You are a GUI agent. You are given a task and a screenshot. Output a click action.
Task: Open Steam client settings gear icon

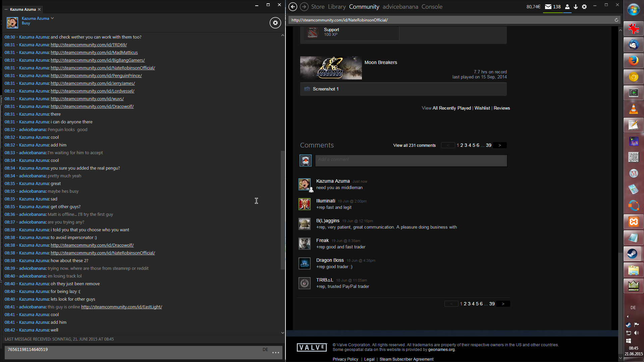[x=584, y=7]
